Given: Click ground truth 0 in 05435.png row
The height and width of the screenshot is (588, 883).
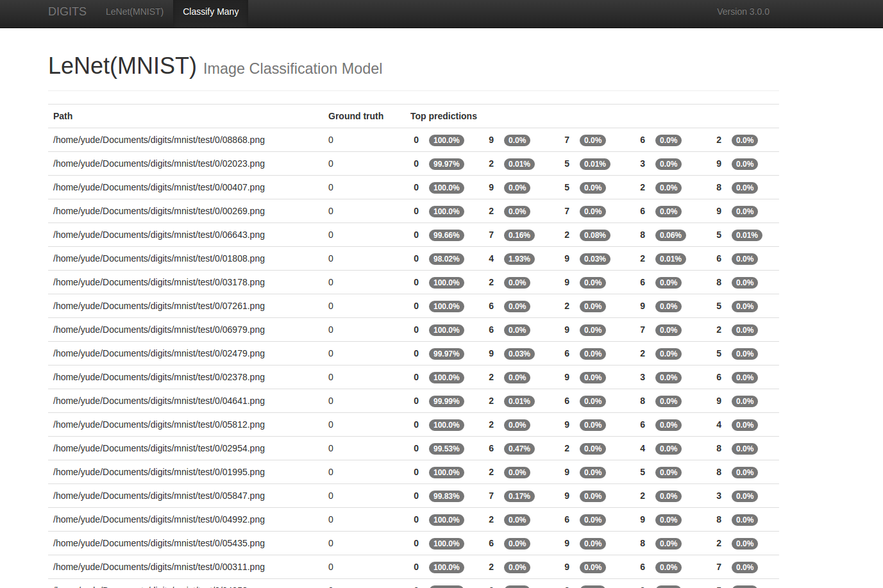Looking at the screenshot, I should [x=331, y=543].
